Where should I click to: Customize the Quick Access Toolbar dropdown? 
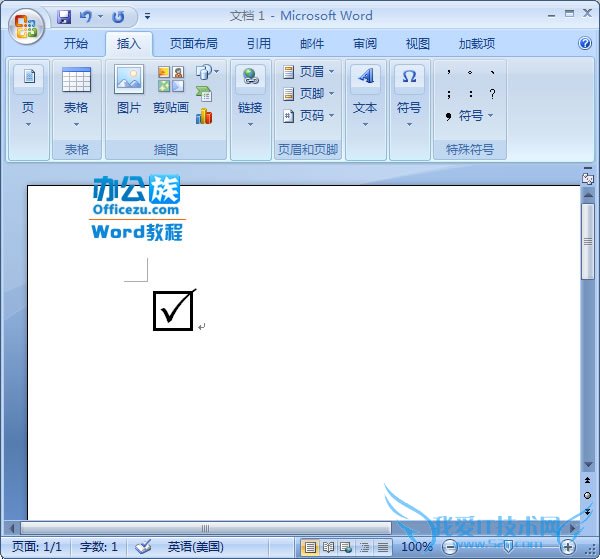click(x=147, y=16)
